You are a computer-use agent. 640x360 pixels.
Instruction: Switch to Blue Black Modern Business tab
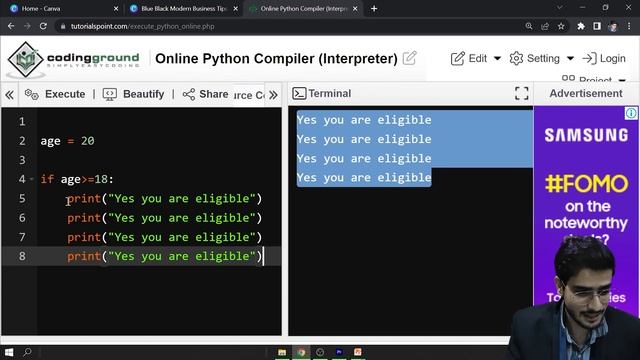[x=183, y=9]
